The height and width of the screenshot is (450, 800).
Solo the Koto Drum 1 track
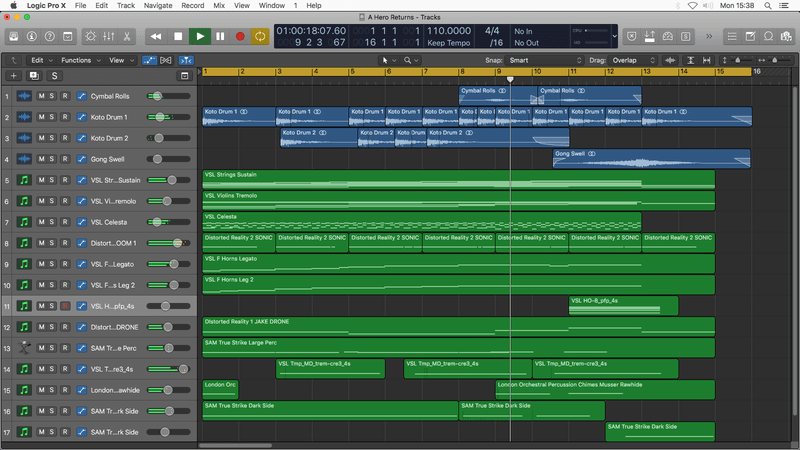52,117
